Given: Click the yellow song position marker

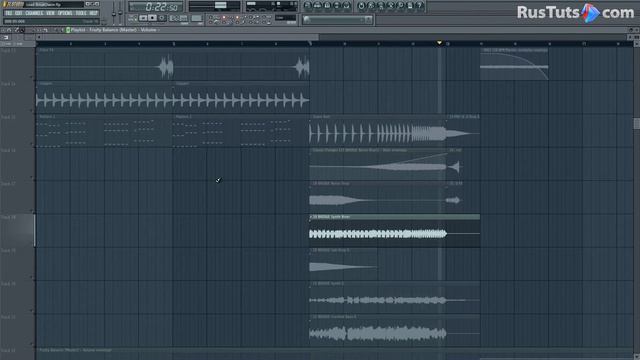Looking at the screenshot, I should click(x=439, y=42).
